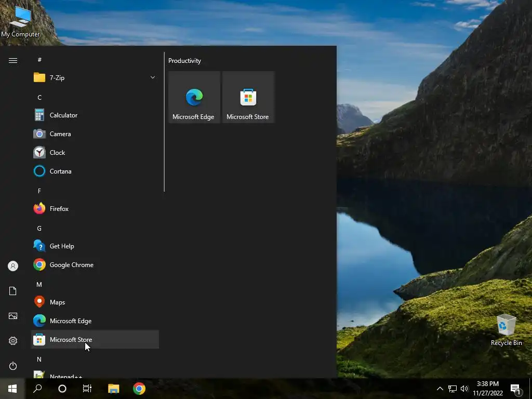Click the app list vertical scrollbar
532x399 pixels.
pyautogui.click(x=164, y=122)
